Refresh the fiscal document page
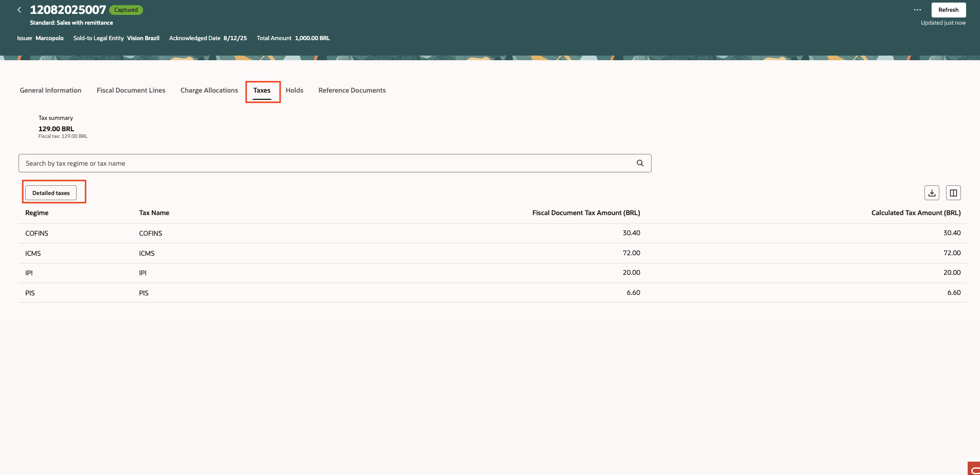The image size is (980, 475). pos(948,10)
